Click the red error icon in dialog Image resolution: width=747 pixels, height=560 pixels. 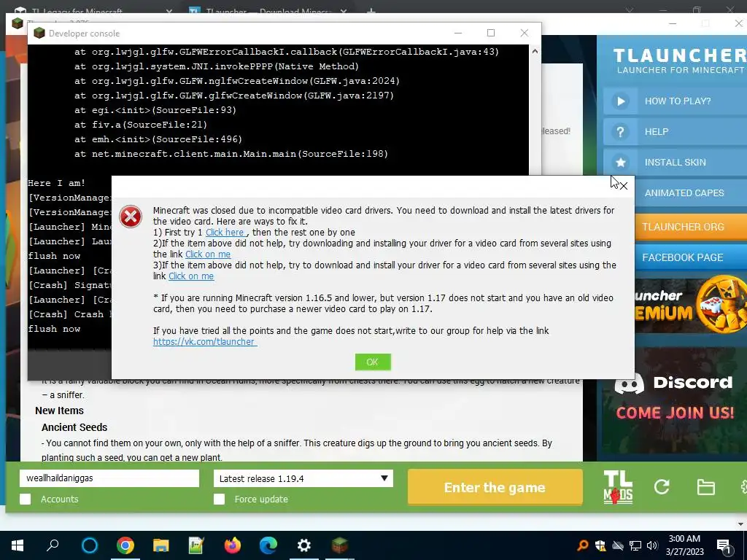click(x=131, y=217)
